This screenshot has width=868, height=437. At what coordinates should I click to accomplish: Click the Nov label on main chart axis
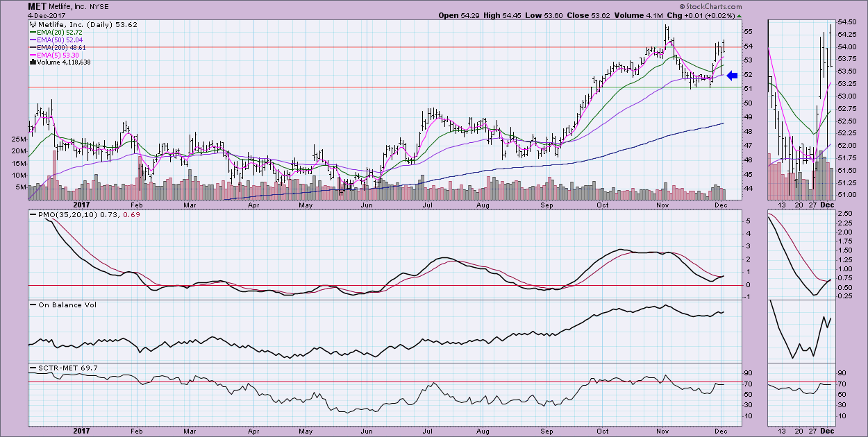click(663, 205)
